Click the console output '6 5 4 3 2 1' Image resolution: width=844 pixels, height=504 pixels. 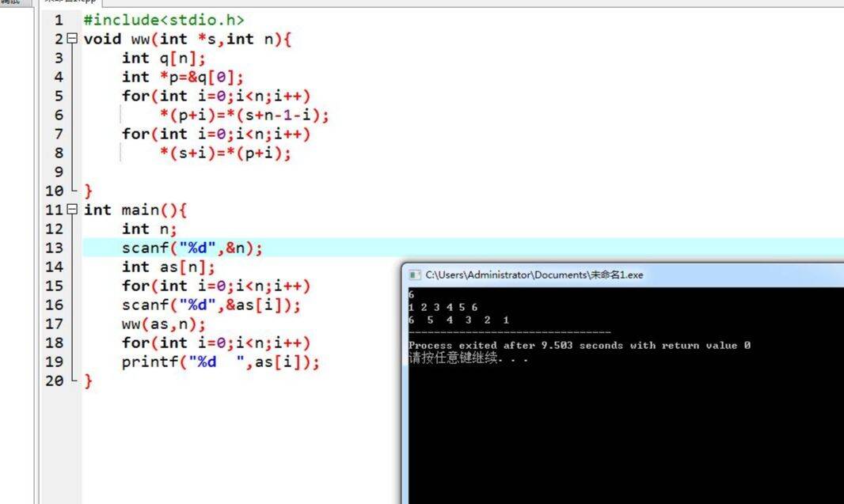pyautogui.click(x=458, y=320)
